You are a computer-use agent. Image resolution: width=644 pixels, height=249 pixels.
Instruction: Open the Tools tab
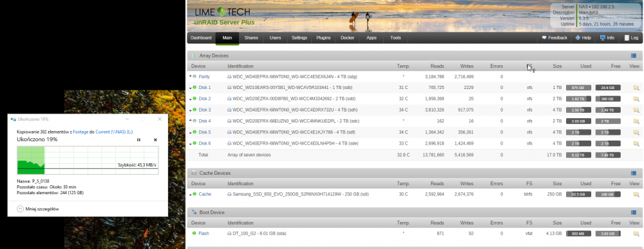395,38
